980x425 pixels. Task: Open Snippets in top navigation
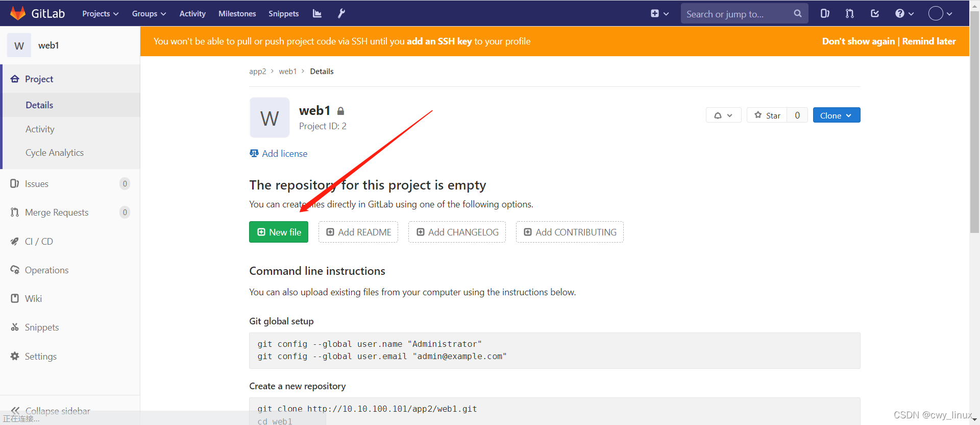pyautogui.click(x=284, y=14)
